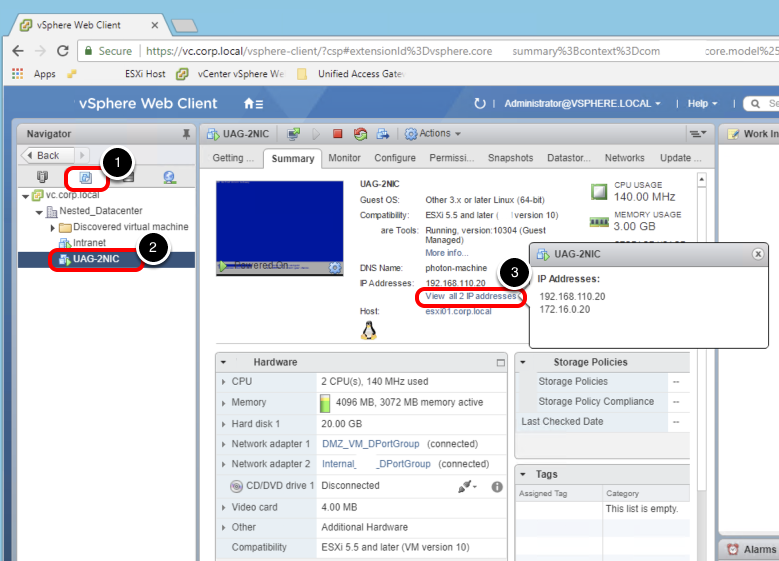Open the DMZ_VM_DPortGroup network link
Image resolution: width=779 pixels, height=561 pixels.
[371, 444]
